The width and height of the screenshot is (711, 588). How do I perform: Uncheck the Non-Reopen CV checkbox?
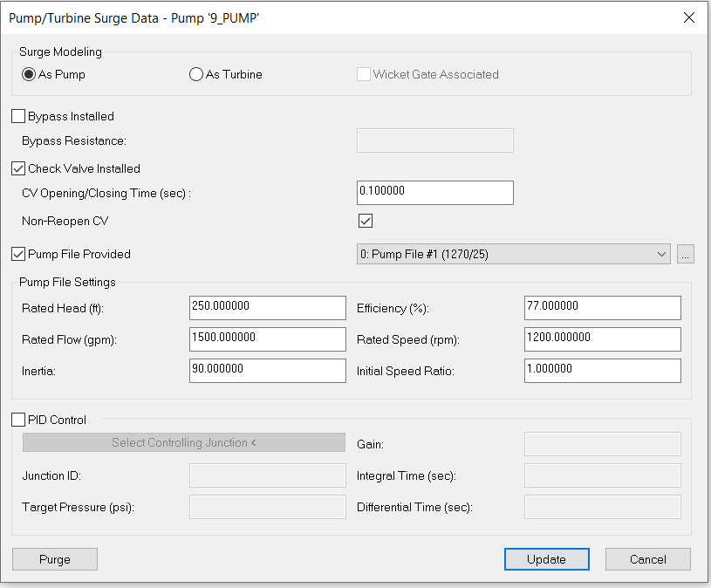364,221
